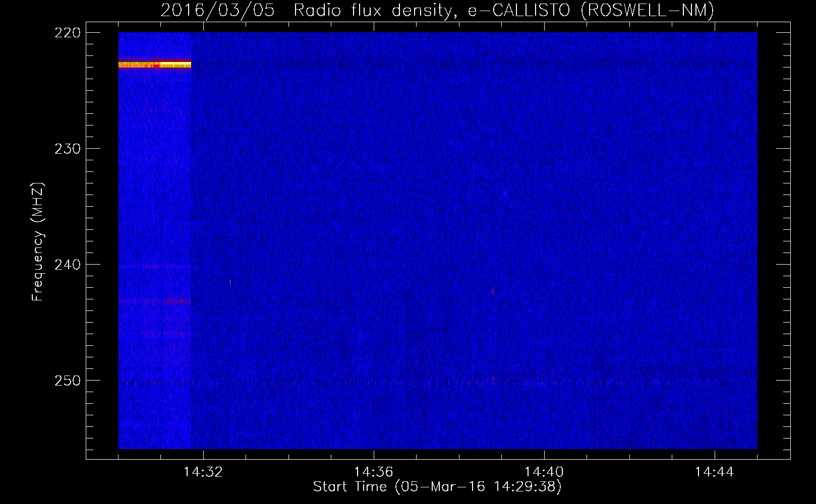Click the 230 frequency tick label
Image resolution: width=816 pixels, height=504 pixels.
[x=68, y=149]
